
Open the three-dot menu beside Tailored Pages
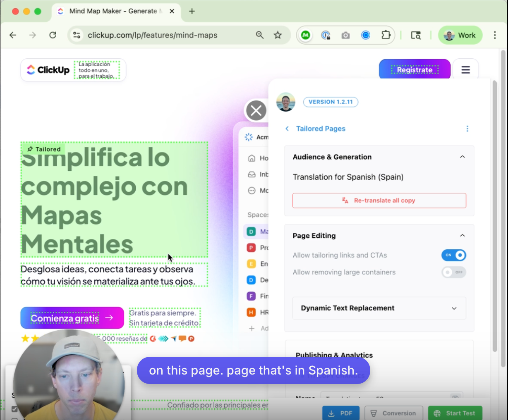(x=467, y=129)
